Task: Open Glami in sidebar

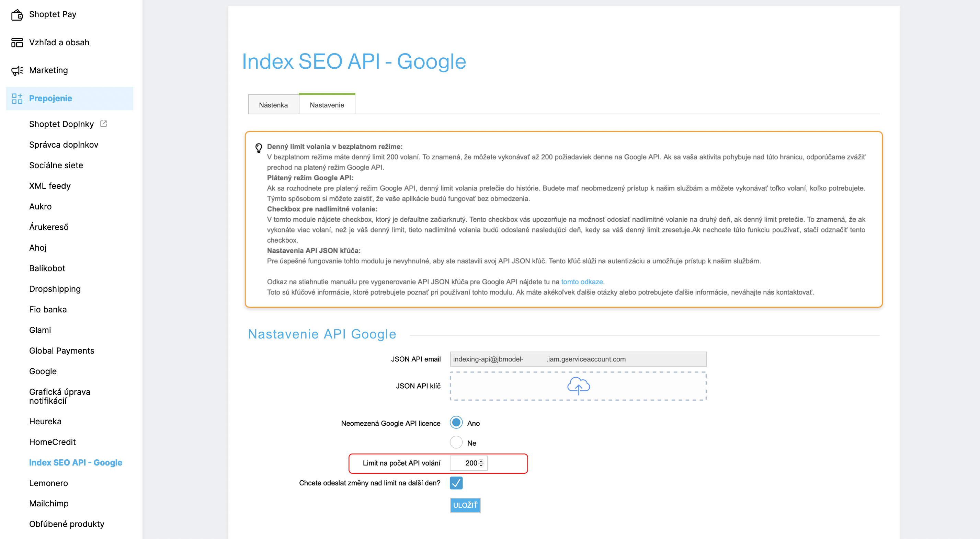Action: tap(40, 330)
